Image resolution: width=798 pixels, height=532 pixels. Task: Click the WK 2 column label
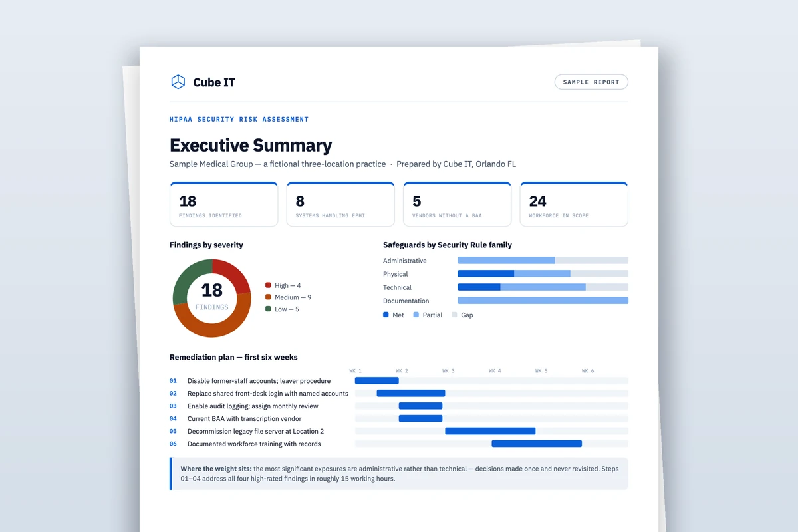(x=402, y=371)
